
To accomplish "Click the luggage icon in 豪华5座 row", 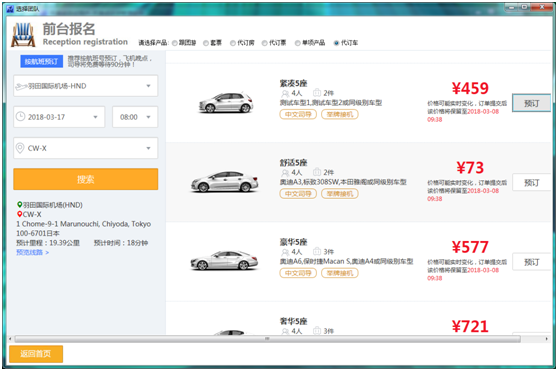I will click(317, 251).
